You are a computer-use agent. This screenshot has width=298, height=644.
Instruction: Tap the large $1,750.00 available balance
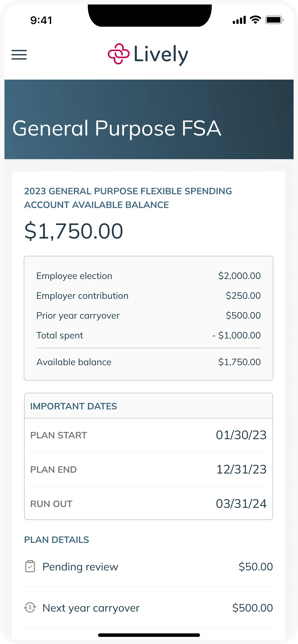(x=74, y=231)
